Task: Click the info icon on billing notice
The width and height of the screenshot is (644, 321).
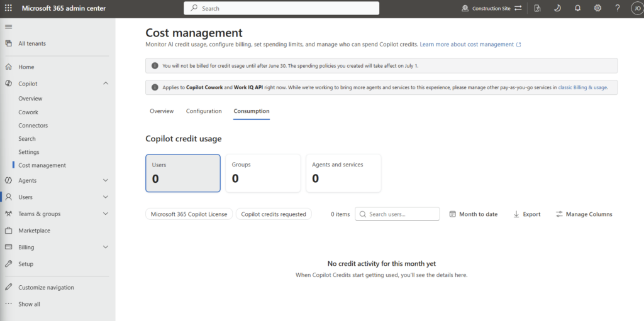Action: [155, 66]
